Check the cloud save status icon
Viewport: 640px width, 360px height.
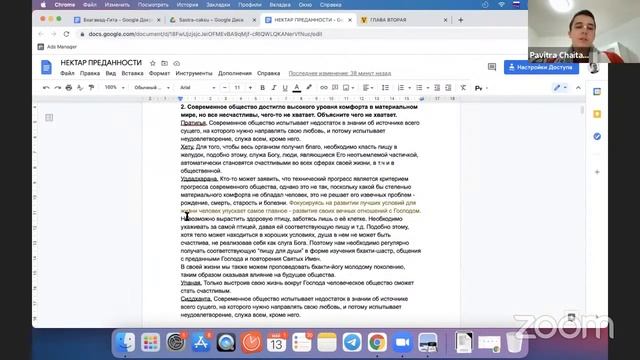(176, 63)
